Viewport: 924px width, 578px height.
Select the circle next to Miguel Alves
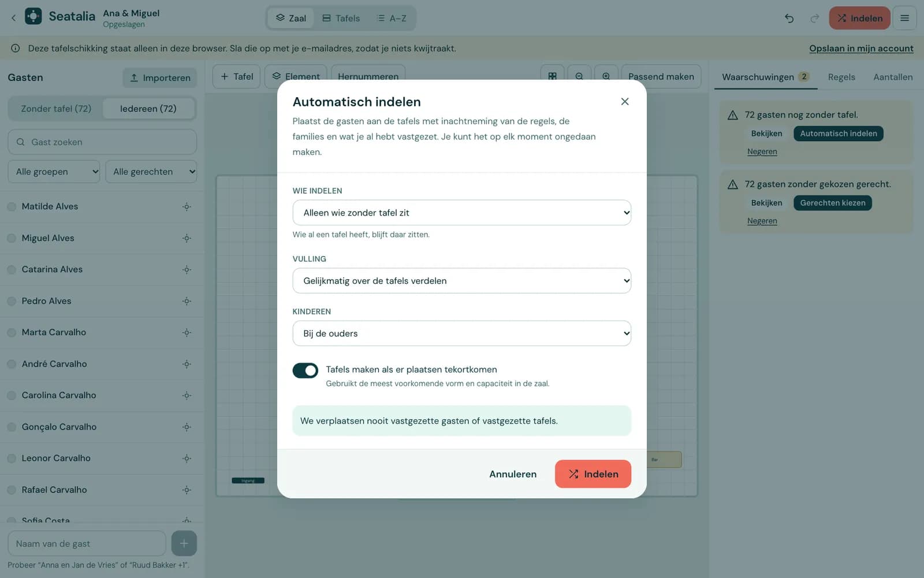(x=12, y=238)
